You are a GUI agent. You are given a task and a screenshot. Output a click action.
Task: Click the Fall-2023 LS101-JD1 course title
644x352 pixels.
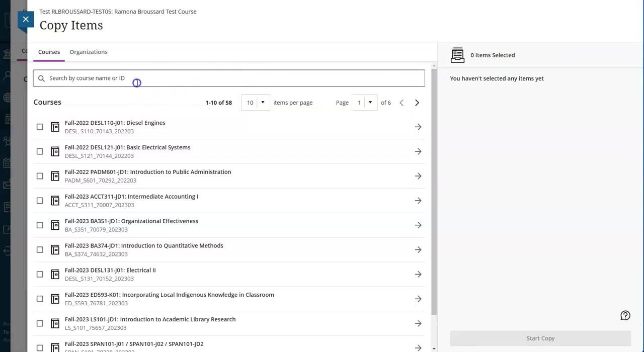150,320
